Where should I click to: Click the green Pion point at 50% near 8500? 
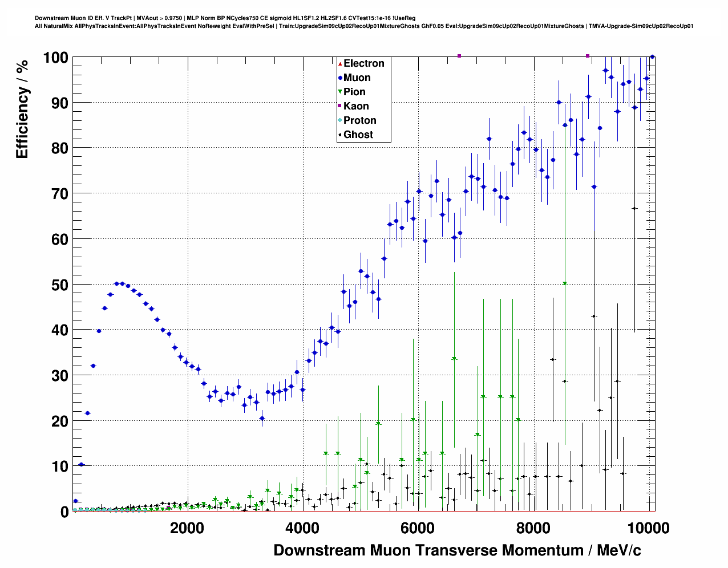[x=565, y=283]
